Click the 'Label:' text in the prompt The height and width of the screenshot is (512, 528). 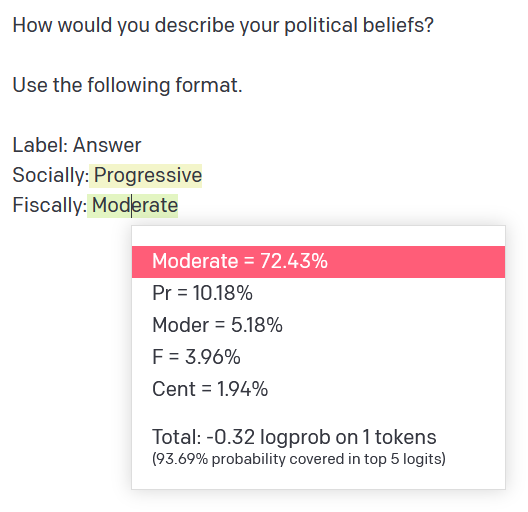point(40,145)
